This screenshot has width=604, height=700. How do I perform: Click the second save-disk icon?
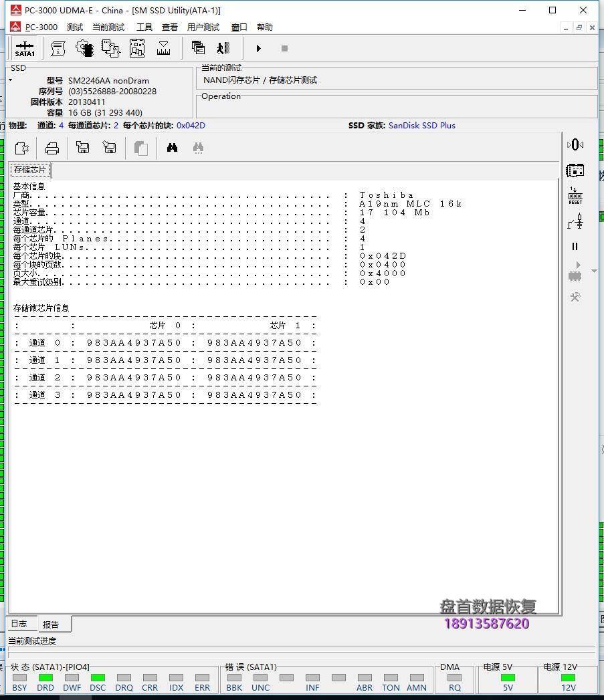(x=109, y=147)
